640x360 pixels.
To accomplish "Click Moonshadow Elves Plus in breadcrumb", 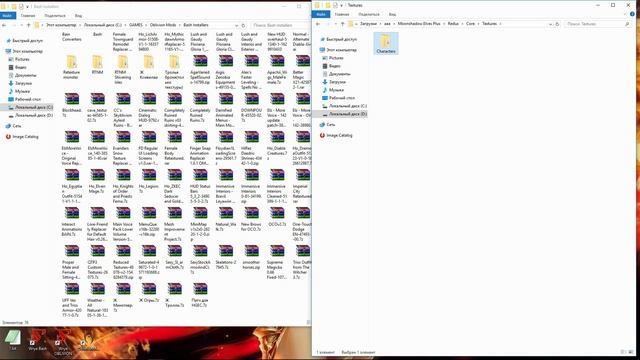I will tap(419, 24).
